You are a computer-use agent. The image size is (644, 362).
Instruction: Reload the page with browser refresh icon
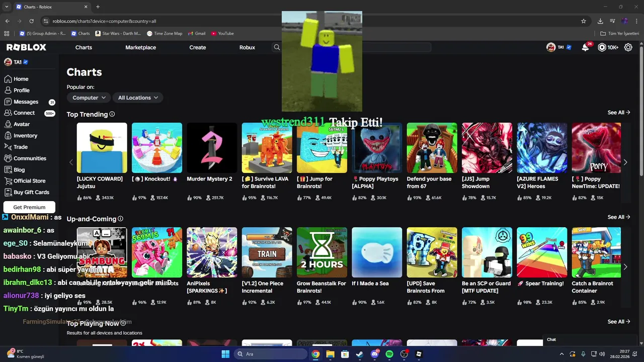[x=31, y=21]
